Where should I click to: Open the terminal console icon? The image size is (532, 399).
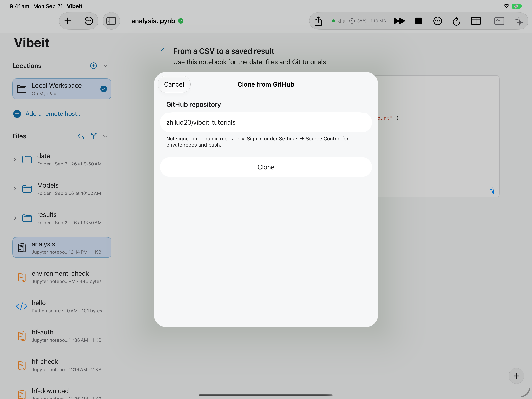(499, 21)
